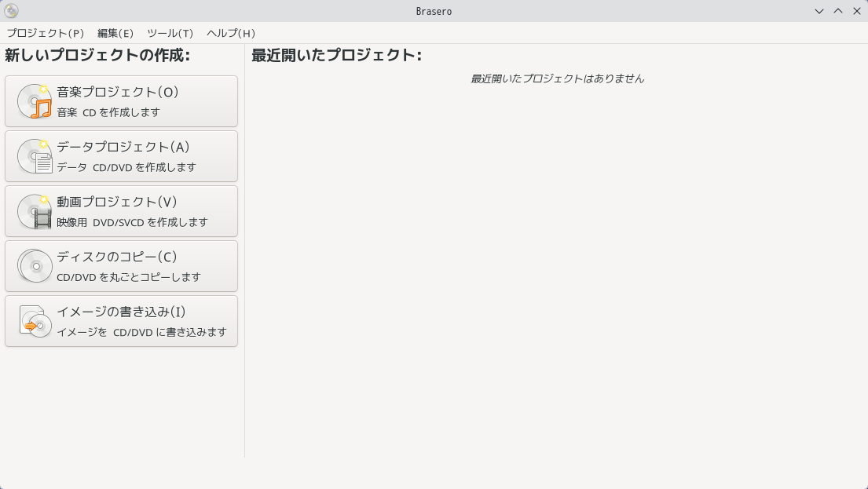Click text 音楽 CD を作成します
Image resolution: width=868 pixels, height=489 pixels.
pos(108,112)
